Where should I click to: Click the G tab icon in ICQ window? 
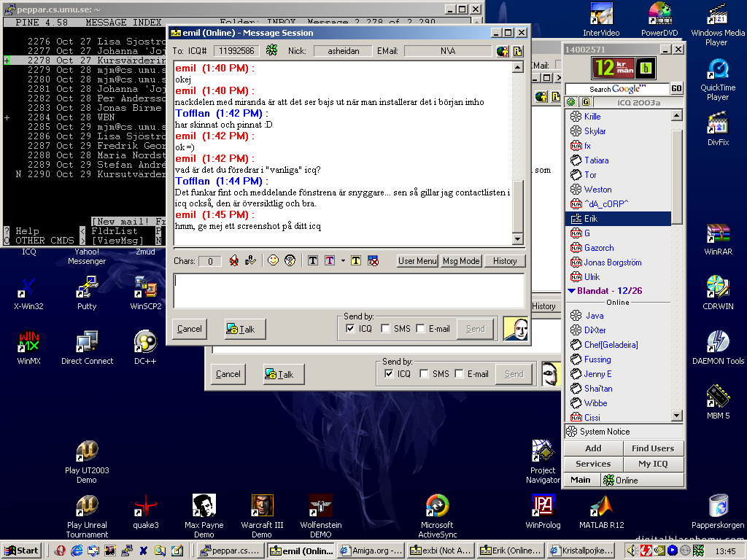[x=586, y=102]
